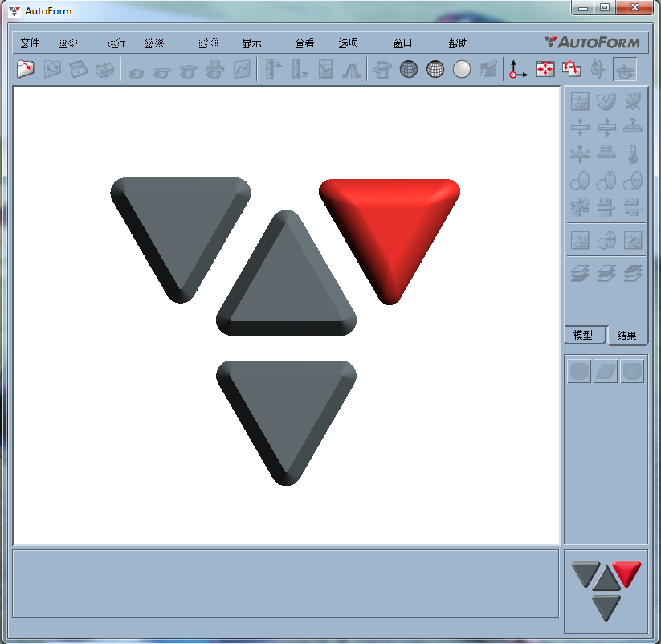The width and height of the screenshot is (661, 644).
Task: Click the mesh with diagonal arrow icon
Action: [x=633, y=240]
